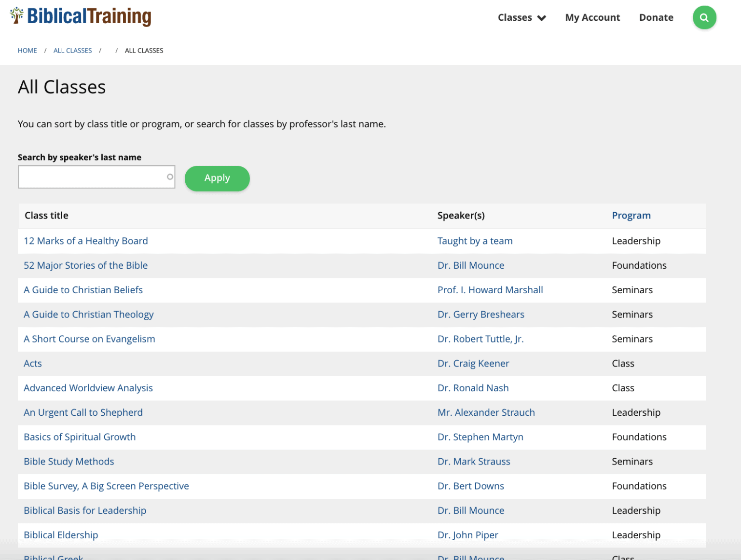Open the class 12 Marks of a Healthy Board
The height and width of the screenshot is (560, 741).
point(85,241)
